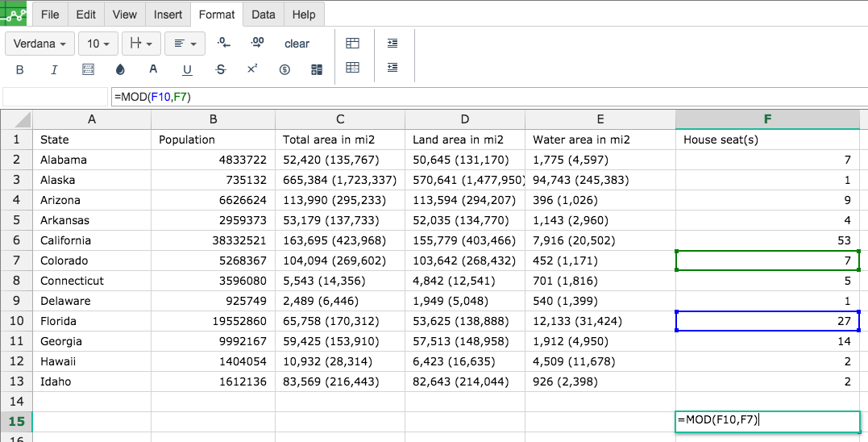
Task: Apply currency format with dollar icon
Action: point(284,70)
